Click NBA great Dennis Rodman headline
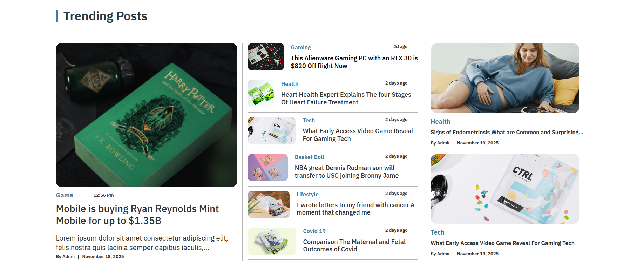This screenshot has height=277, width=644. (347, 172)
